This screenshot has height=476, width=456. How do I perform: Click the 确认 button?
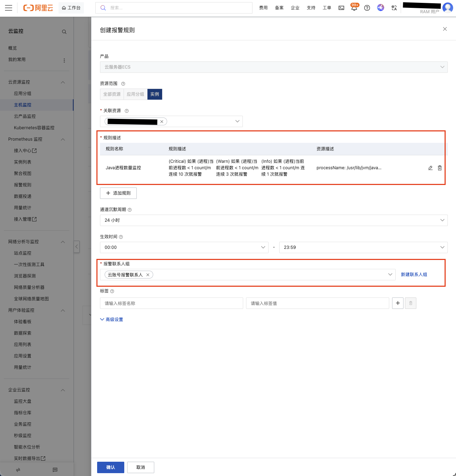pyautogui.click(x=111, y=467)
